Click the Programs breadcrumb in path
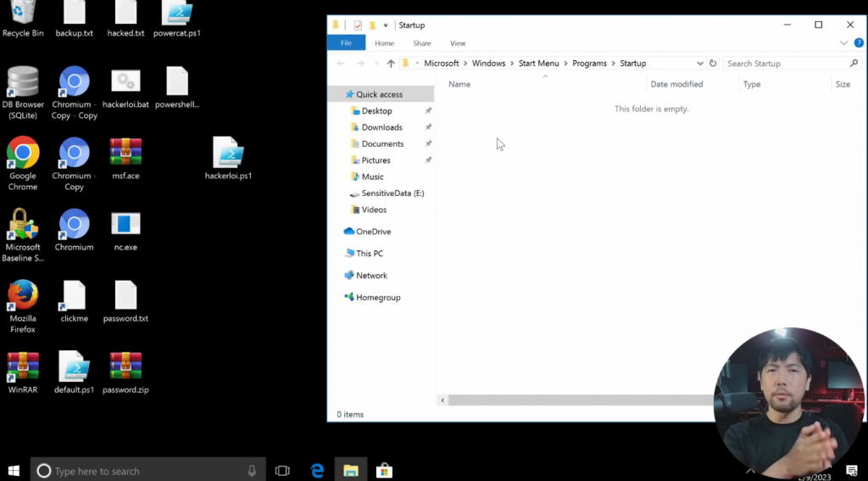 [589, 64]
